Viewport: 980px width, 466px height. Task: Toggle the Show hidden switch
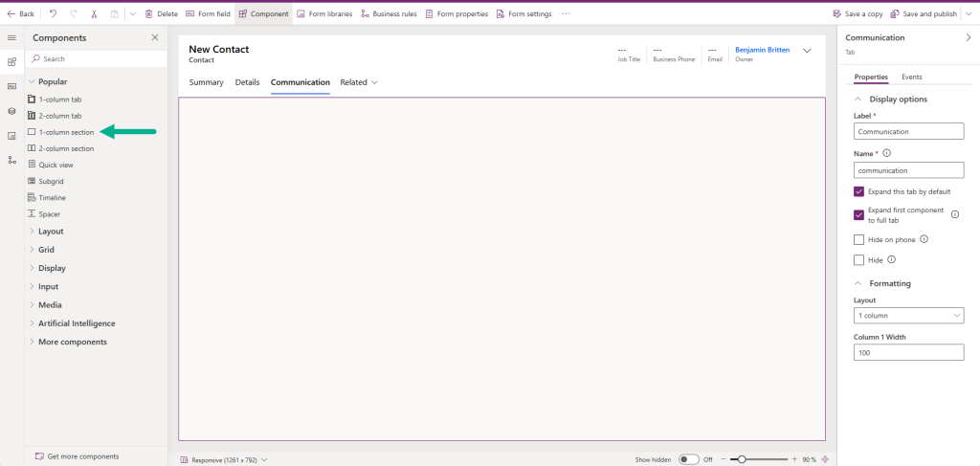688,459
